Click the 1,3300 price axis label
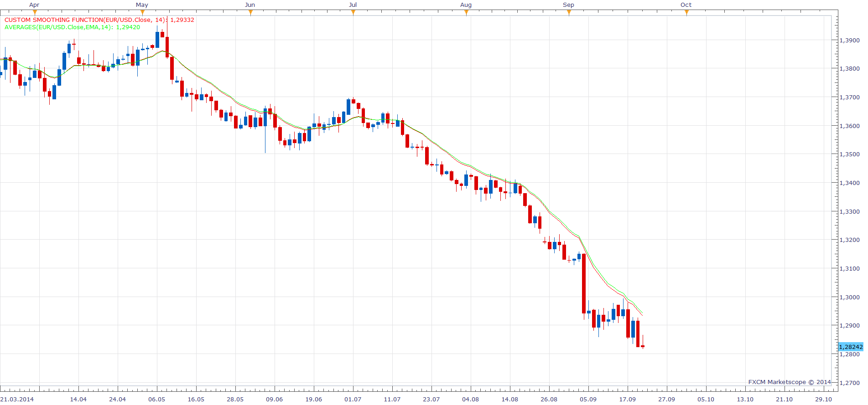Screen dimensions: 868x405 (850, 211)
